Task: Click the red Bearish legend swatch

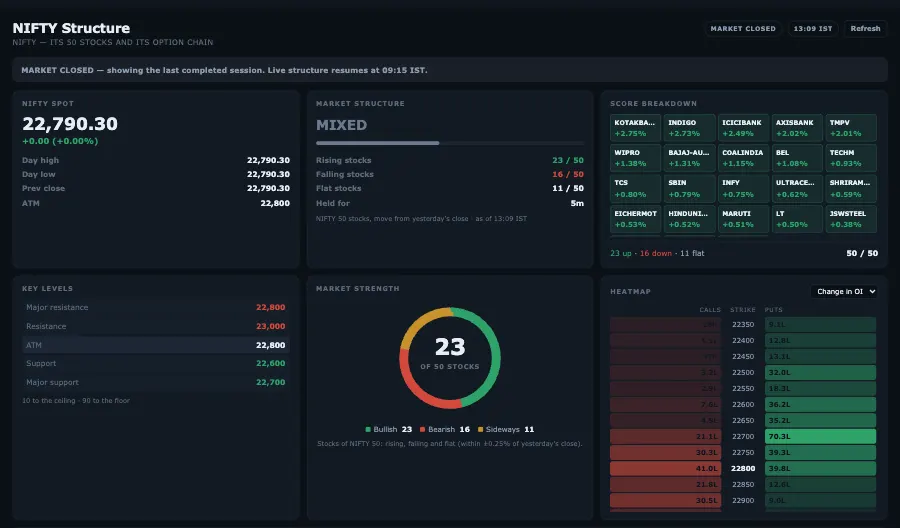Action: click(422, 429)
